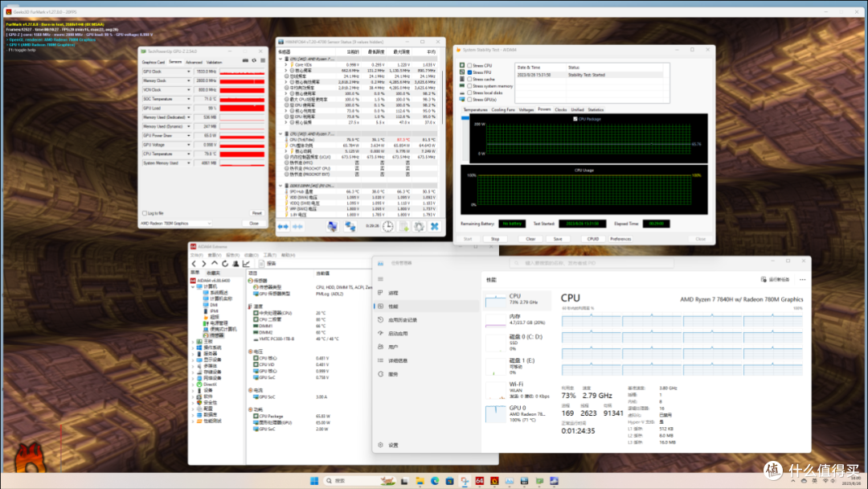Enable Stress system memory checkbox
Image resolution: width=868 pixels, height=489 pixels.
click(469, 86)
